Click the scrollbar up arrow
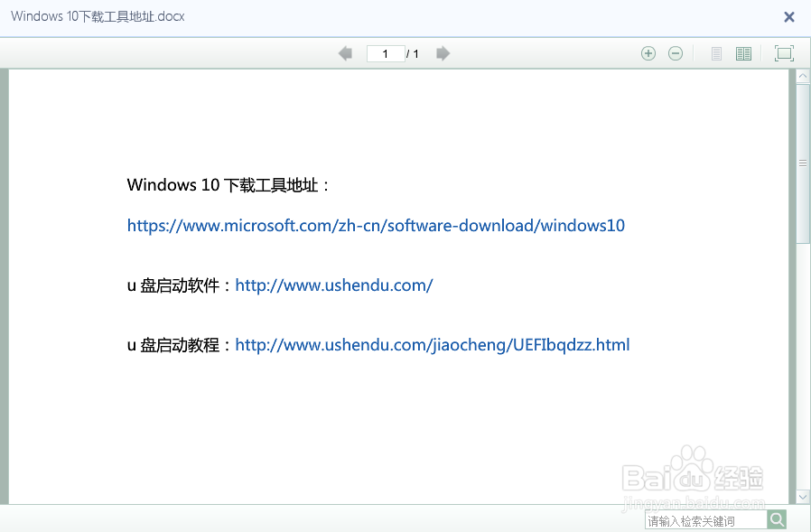 point(804,76)
